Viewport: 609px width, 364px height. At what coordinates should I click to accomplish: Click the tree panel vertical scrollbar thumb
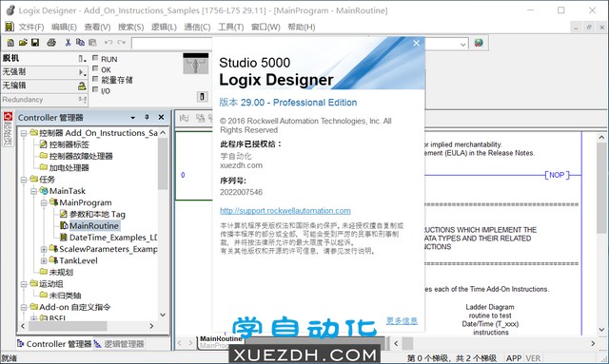(163, 163)
